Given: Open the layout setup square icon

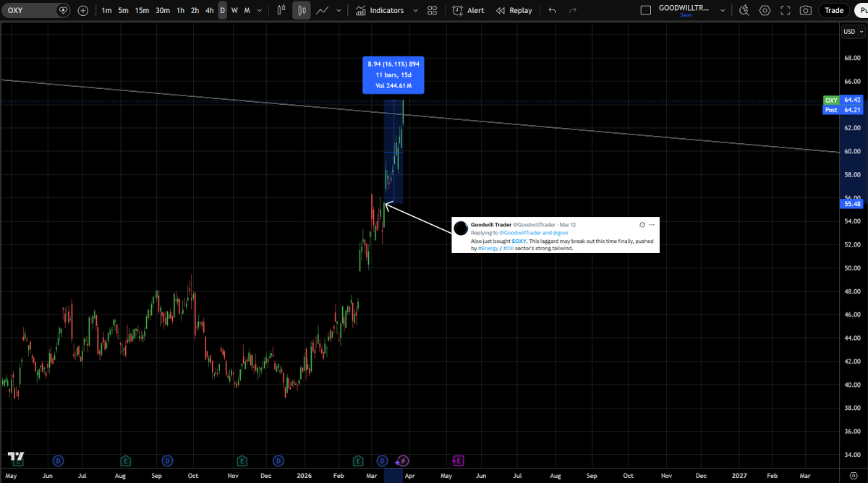Looking at the screenshot, I should point(646,11).
